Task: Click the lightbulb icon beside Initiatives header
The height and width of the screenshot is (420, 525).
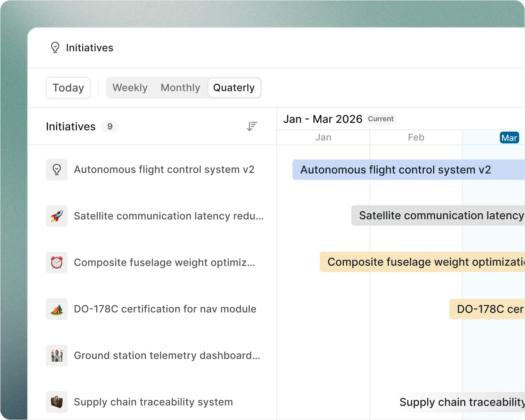Action: [x=55, y=47]
